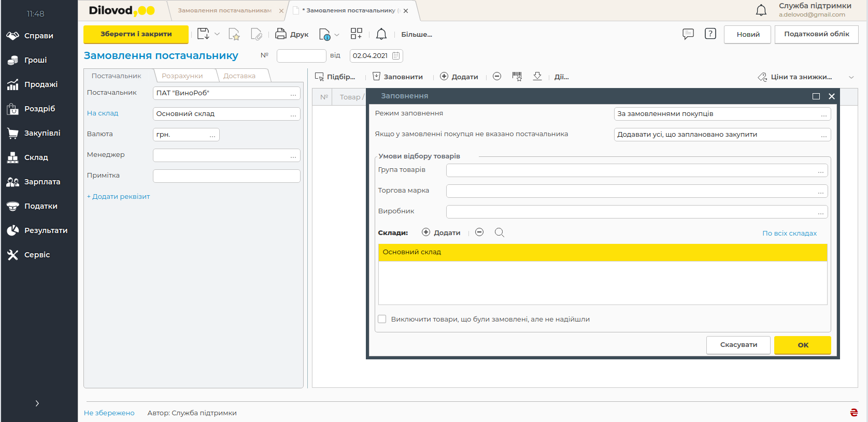Switch to the Розрахунки tab

[182, 76]
